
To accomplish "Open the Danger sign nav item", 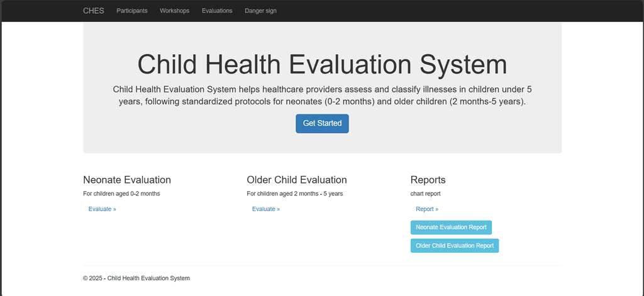I will pos(260,11).
